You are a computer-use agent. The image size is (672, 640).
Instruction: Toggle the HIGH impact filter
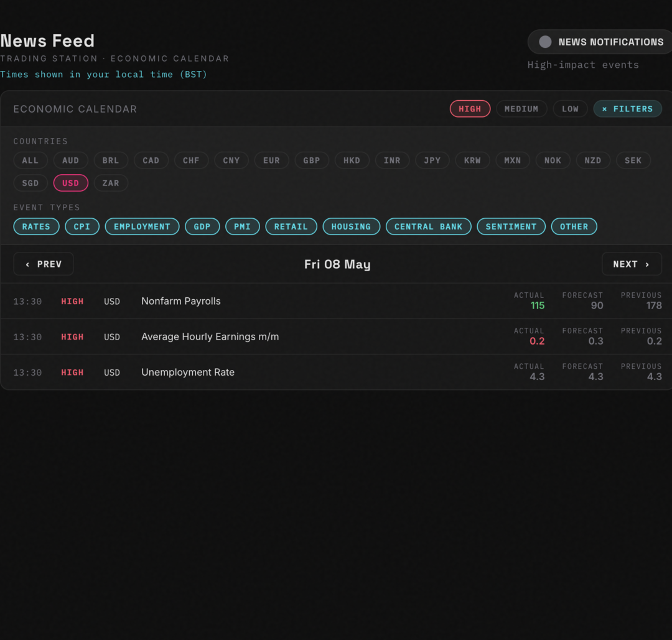(x=470, y=109)
